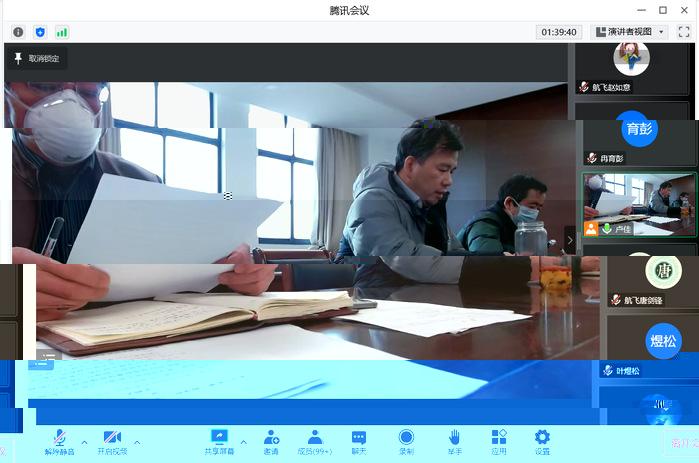Expand audio options arrow beside 解除静音
The image size is (699, 463).
pos(84,441)
